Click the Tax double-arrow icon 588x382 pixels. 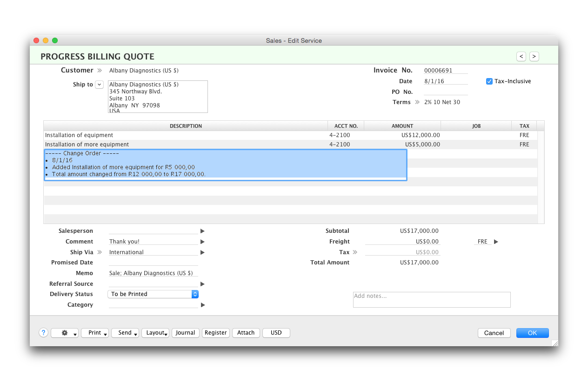click(355, 252)
